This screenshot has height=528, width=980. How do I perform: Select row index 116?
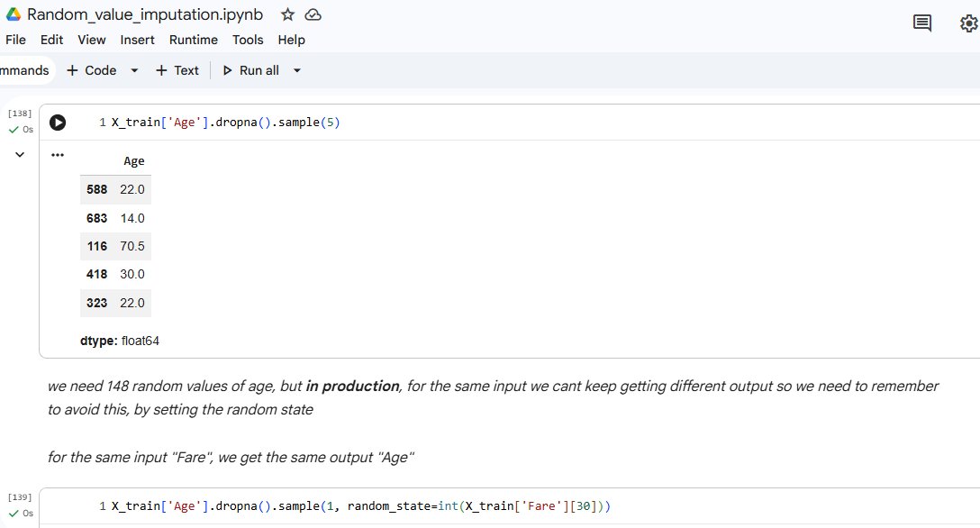[97, 246]
